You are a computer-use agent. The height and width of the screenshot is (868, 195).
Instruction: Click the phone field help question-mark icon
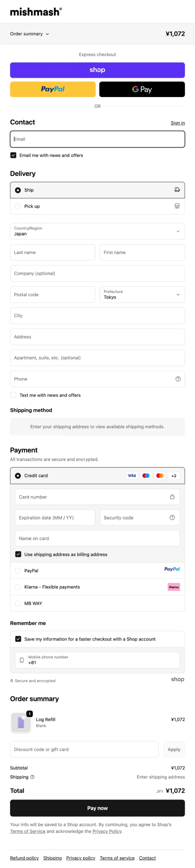click(178, 379)
